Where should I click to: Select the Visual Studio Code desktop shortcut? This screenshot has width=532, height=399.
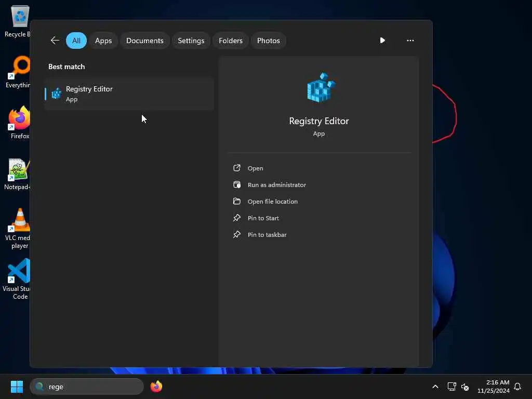(17, 279)
